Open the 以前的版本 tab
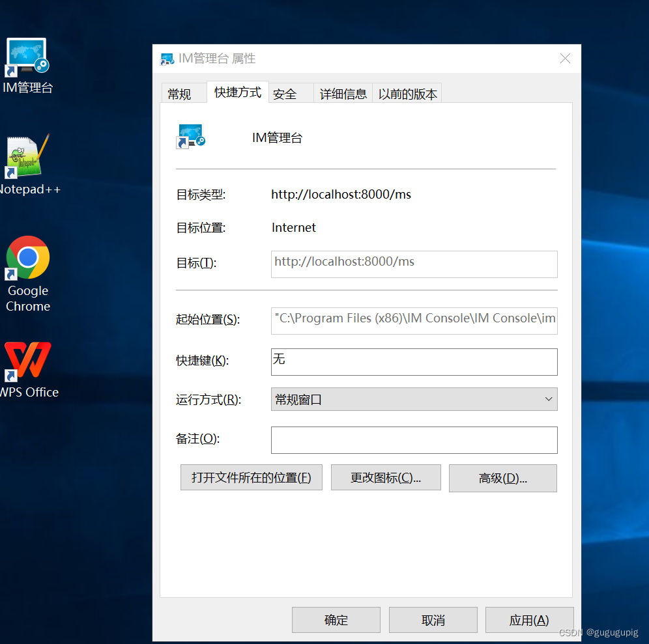The image size is (649, 644). point(407,94)
